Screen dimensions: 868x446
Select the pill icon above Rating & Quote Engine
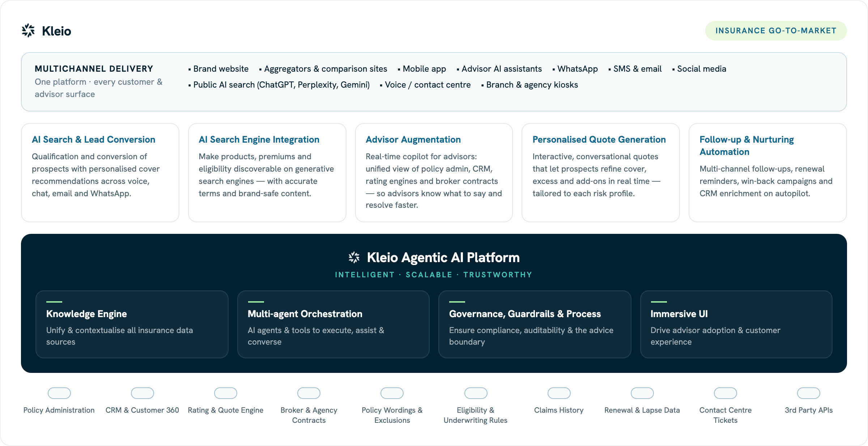(x=226, y=393)
